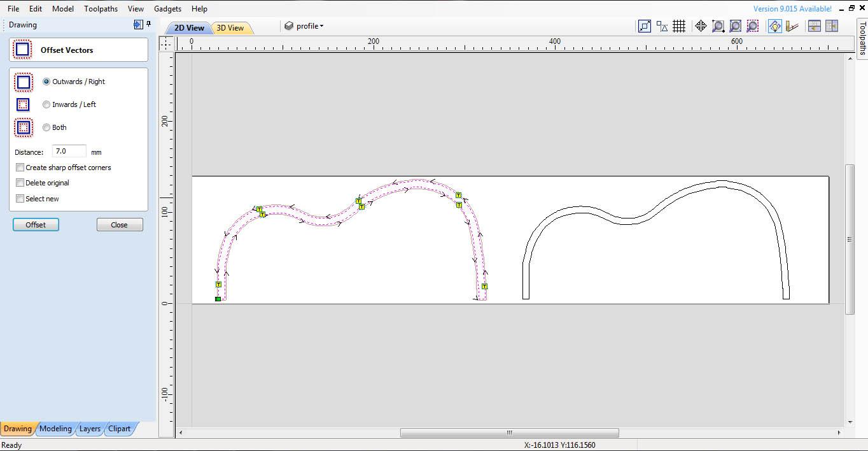
Task: Switch to the Drawing bottom tab
Action: [18, 429]
